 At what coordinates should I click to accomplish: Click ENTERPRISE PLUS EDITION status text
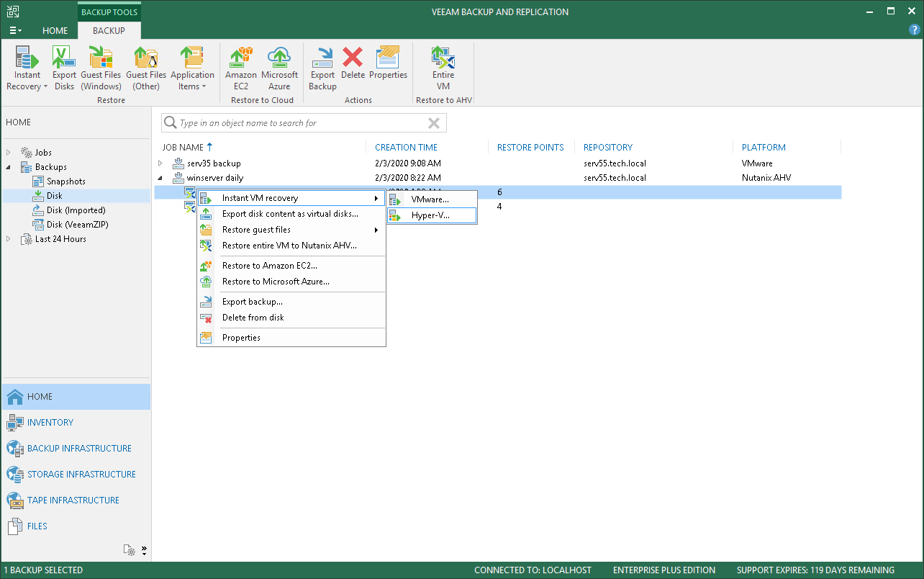tap(664, 570)
